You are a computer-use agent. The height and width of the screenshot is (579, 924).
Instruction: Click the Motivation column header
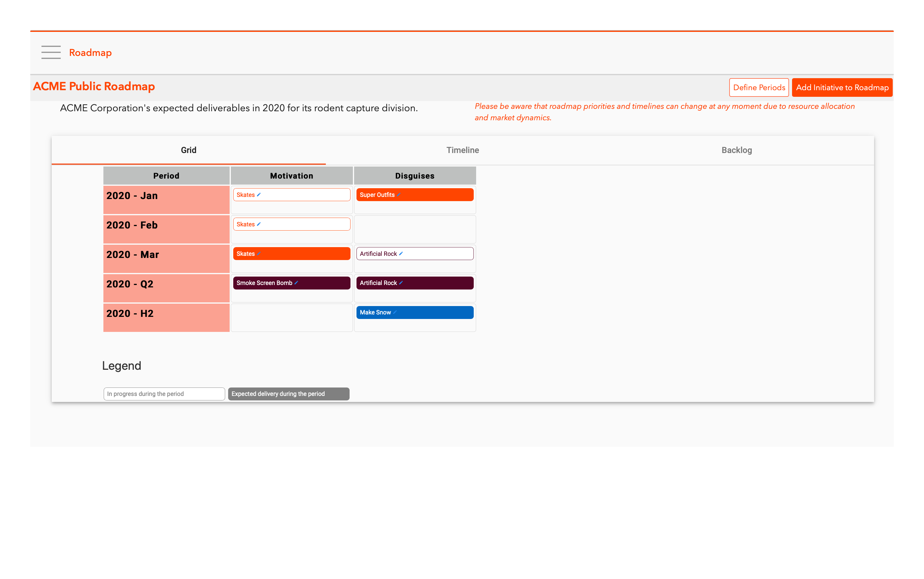point(292,176)
